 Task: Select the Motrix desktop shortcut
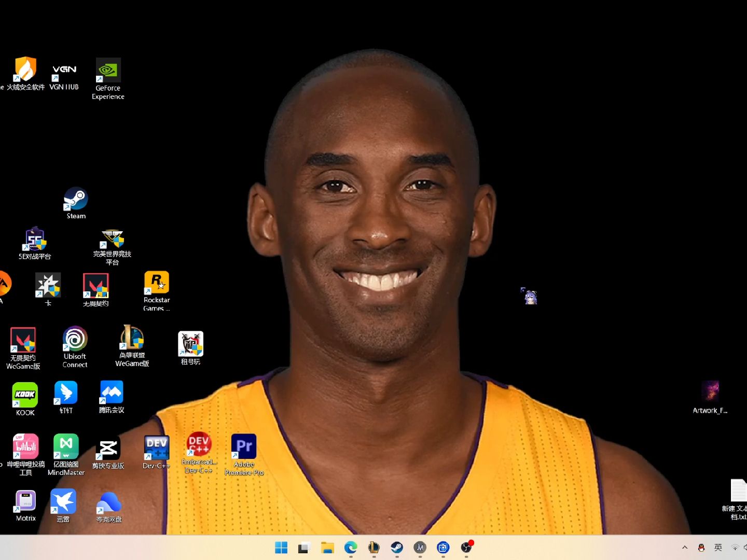(x=25, y=506)
